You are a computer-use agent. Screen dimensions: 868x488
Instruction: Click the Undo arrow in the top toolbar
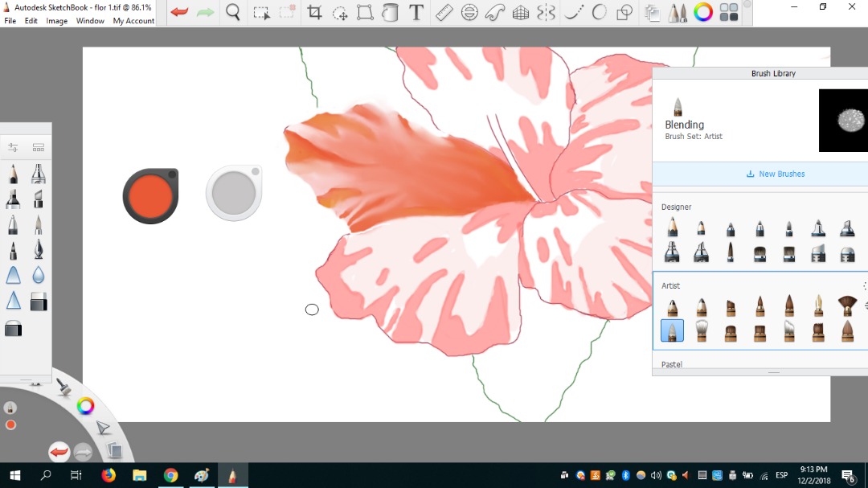(x=179, y=12)
